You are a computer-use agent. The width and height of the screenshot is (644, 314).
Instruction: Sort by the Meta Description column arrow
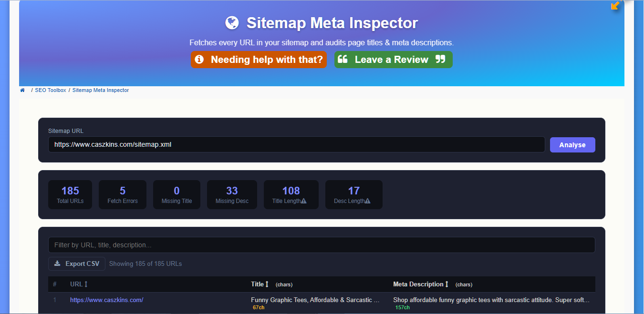tap(447, 284)
